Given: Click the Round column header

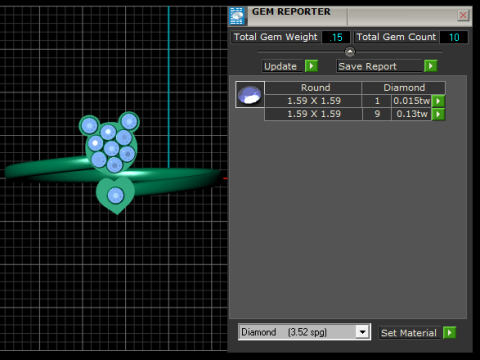Looking at the screenshot, I should [x=313, y=88].
